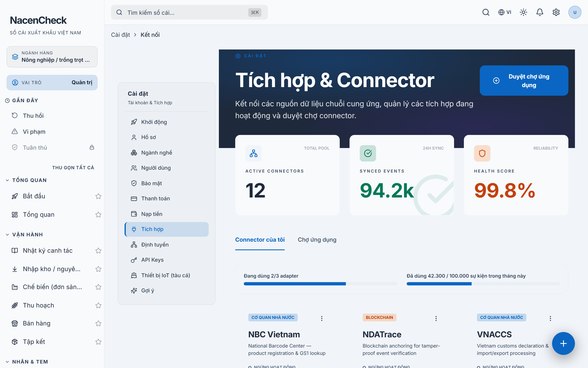588x368 pixels.
Task: Click the Active Connectors stat card
Action: click(287, 175)
